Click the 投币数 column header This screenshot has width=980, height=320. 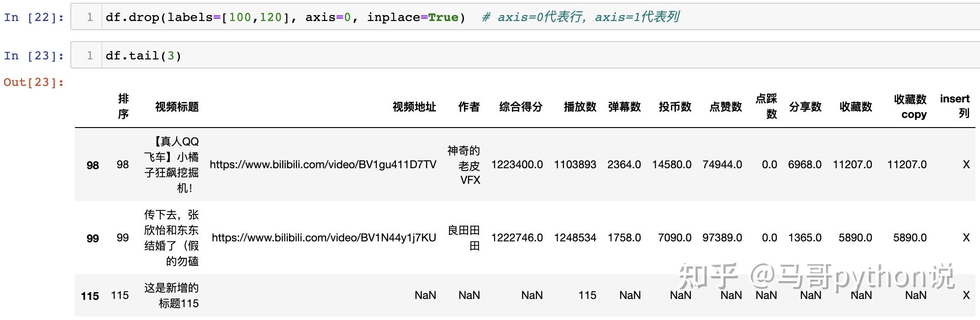pos(675,107)
